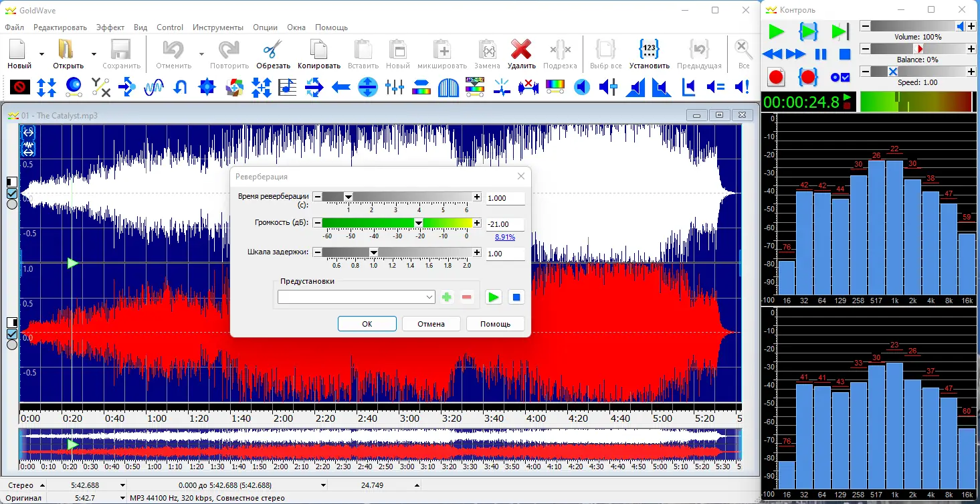Click the Delete (Удалить) red X icon

[521, 51]
